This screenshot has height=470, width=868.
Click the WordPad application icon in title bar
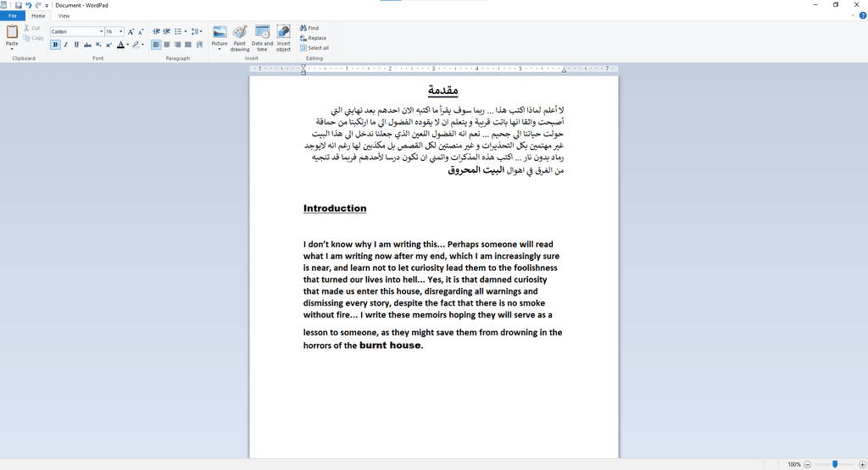4,5
